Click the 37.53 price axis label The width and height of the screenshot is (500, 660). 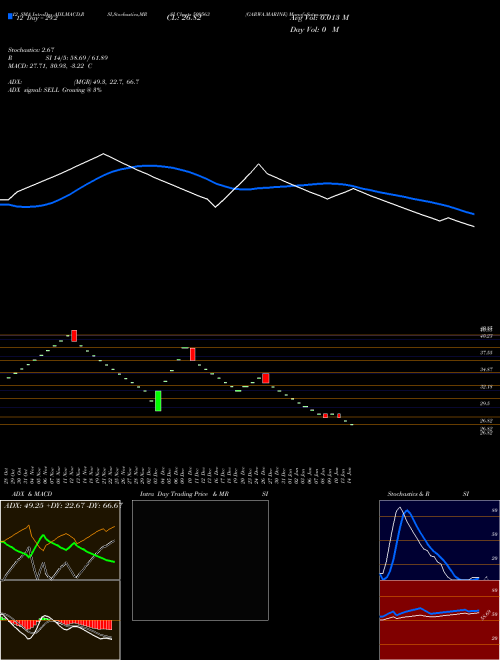click(486, 353)
